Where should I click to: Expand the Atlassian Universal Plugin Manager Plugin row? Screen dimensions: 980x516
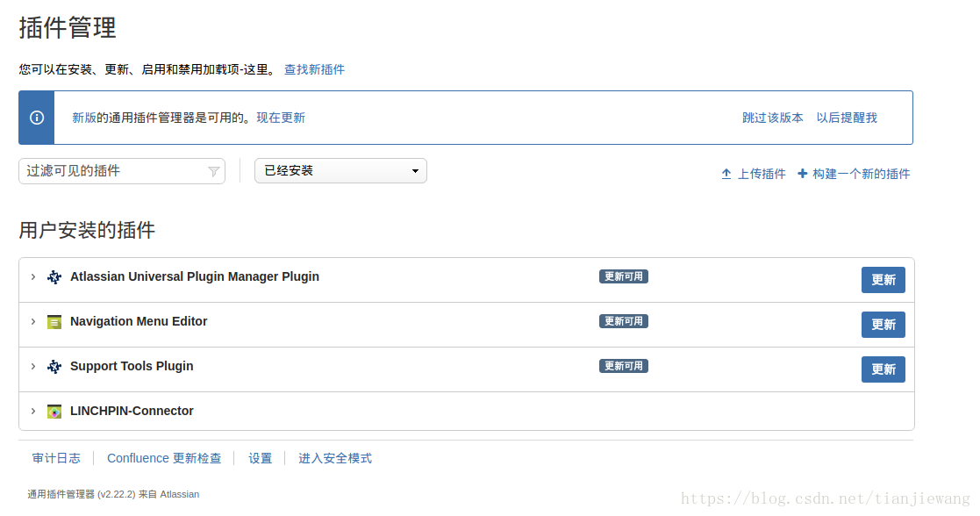point(33,276)
